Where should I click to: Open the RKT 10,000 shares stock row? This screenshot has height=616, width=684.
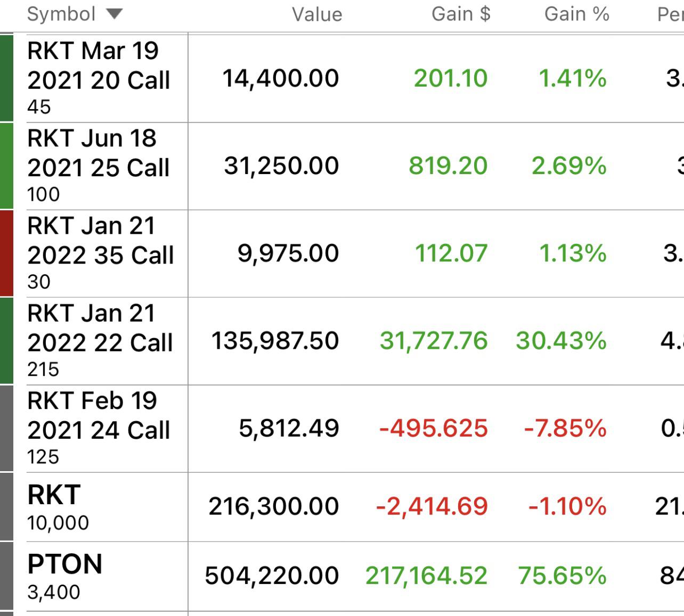click(342, 507)
